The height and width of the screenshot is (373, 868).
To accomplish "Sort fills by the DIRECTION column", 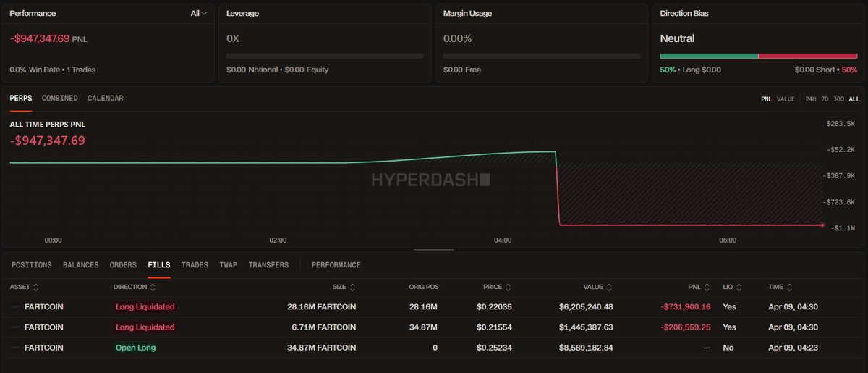I will tap(135, 287).
